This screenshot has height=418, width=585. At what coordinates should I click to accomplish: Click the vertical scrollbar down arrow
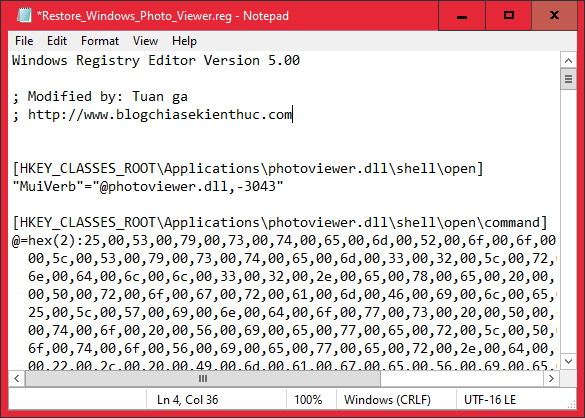point(568,361)
